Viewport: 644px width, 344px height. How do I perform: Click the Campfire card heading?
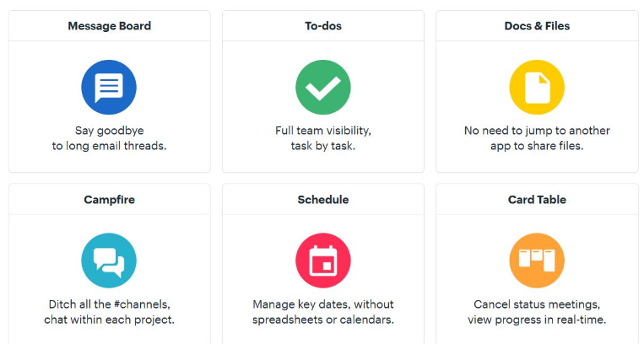click(109, 200)
